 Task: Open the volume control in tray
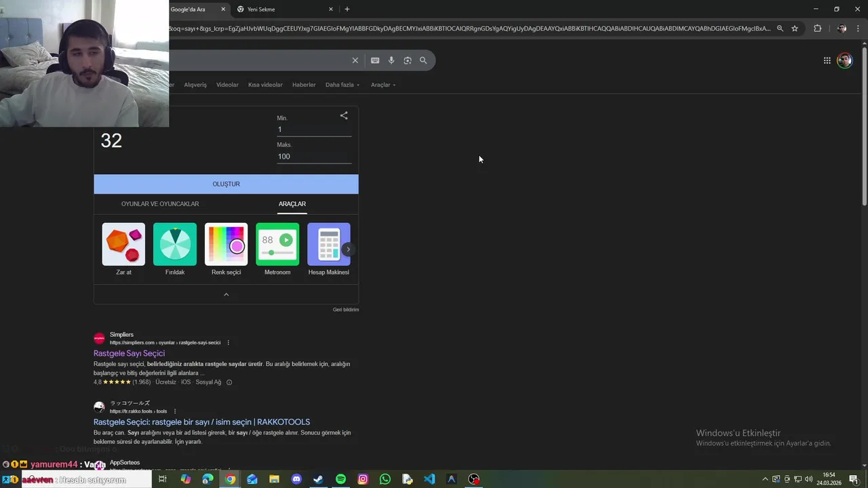click(x=809, y=479)
